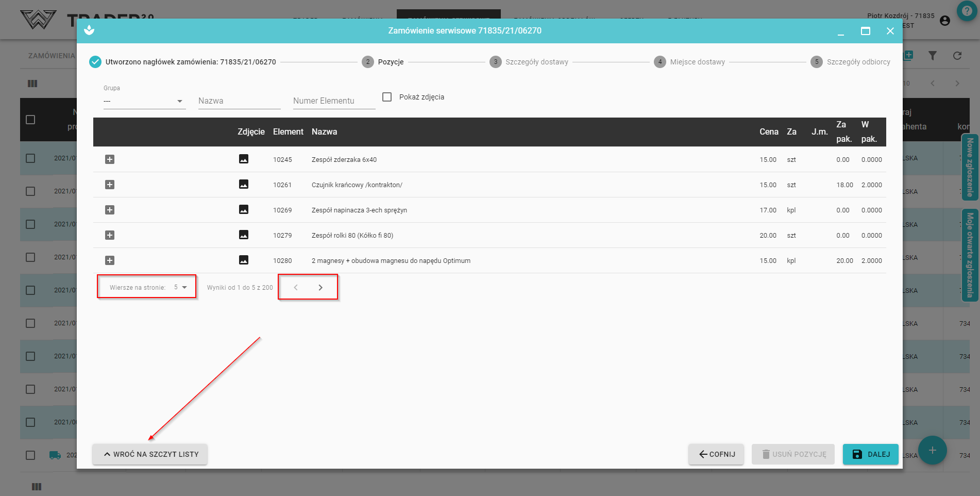Go to next results page arrow
The image size is (980, 496).
(320, 288)
